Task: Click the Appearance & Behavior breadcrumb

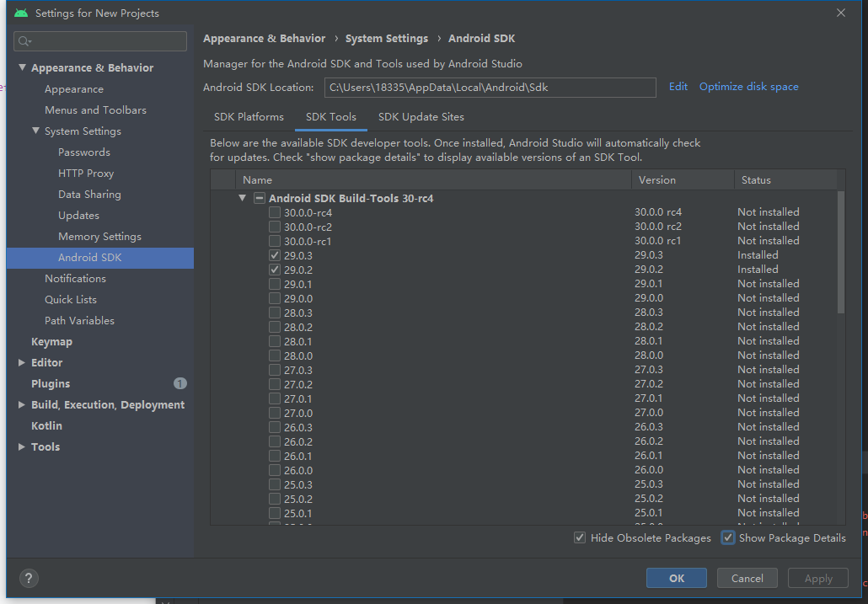Action: [x=264, y=39]
